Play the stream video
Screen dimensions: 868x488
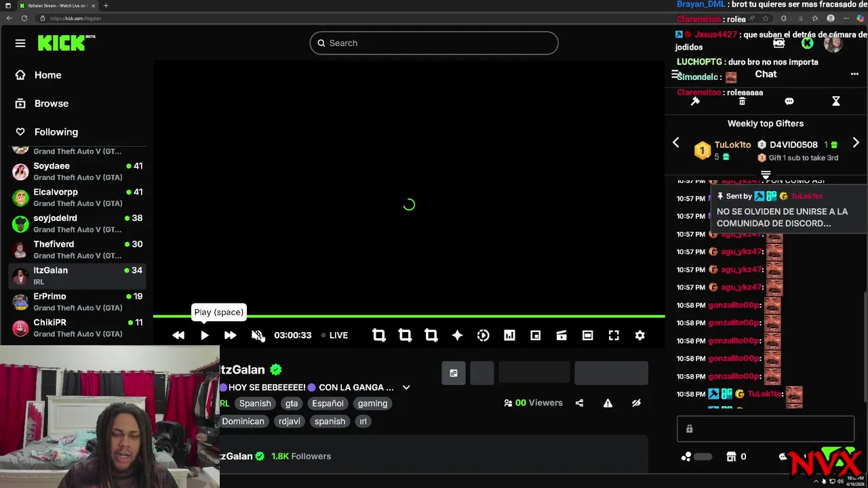pyautogui.click(x=204, y=335)
